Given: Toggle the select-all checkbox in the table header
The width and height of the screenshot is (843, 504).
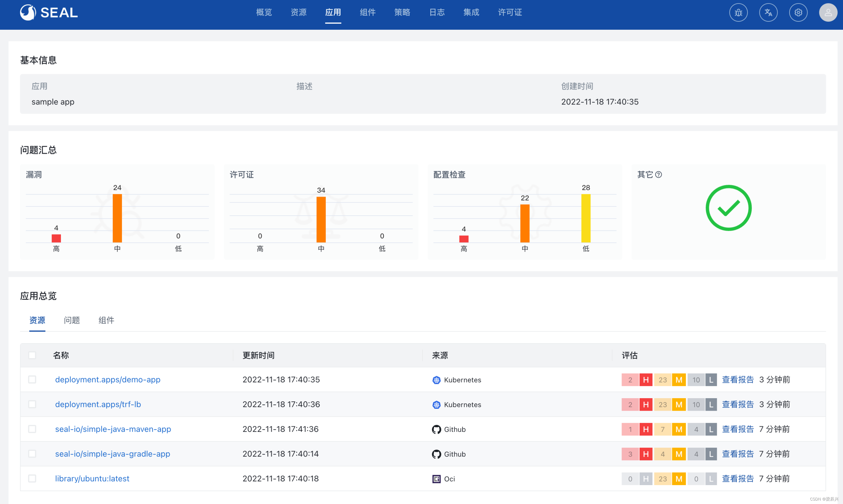Looking at the screenshot, I should [x=32, y=355].
